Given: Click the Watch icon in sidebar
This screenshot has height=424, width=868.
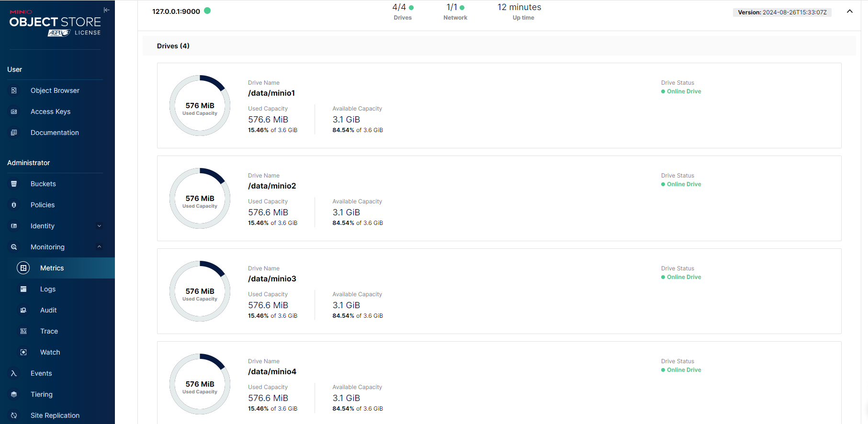Looking at the screenshot, I should pos(23,352).
